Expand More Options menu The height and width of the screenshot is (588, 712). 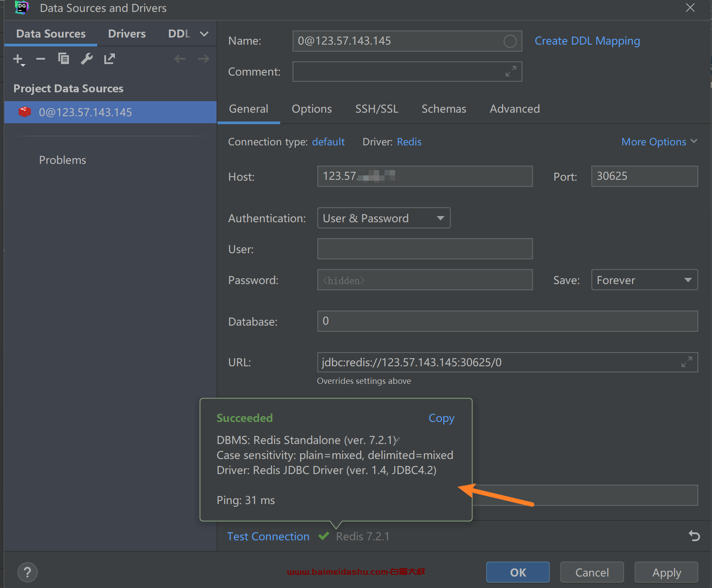pyautogui.click(x=659, y=142)
